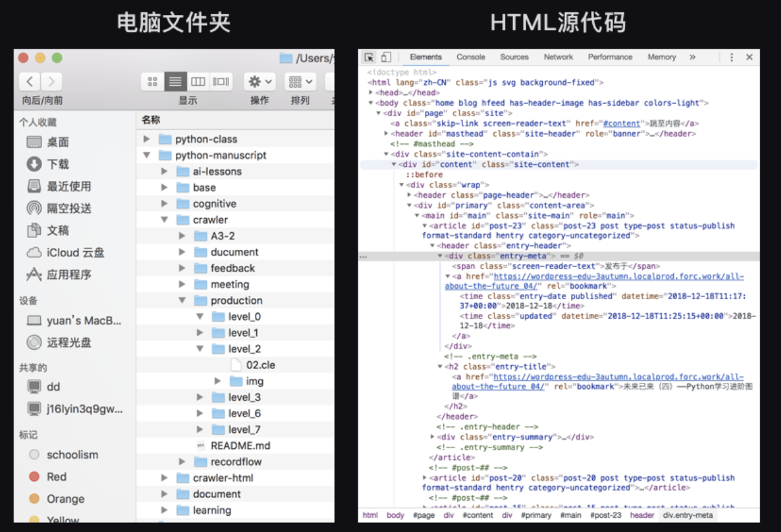The image size is (781, 532).
Task: Select the level_7 folder row
Action: (x=235, y=429)
